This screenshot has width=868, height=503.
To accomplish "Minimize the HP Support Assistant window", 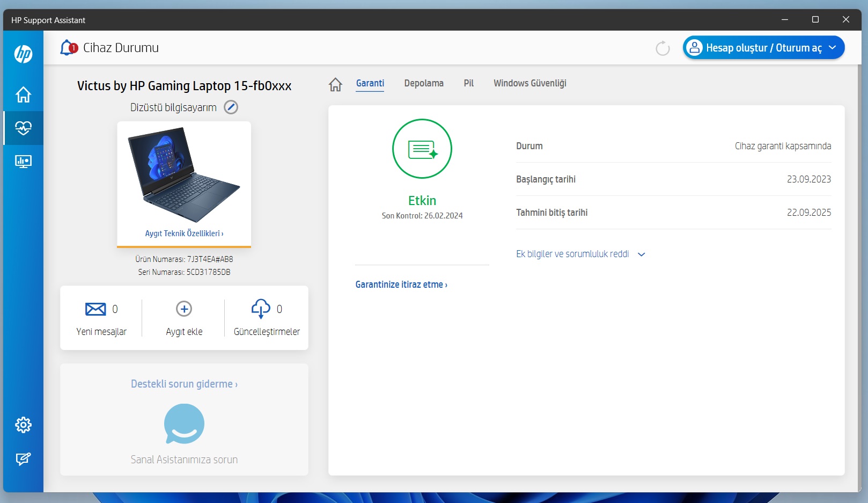I will [x=785, y=19].
